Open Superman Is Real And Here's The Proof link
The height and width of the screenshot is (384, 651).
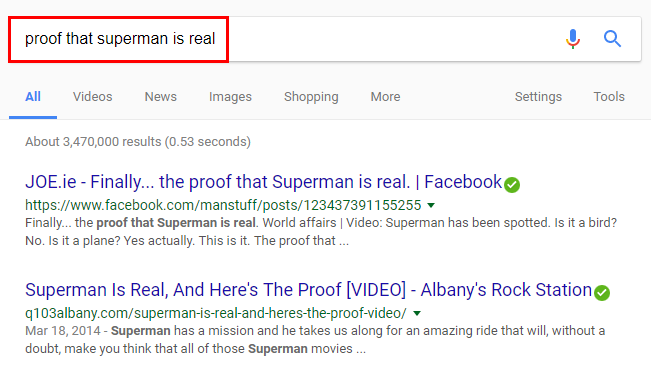(x=308, y=290)
